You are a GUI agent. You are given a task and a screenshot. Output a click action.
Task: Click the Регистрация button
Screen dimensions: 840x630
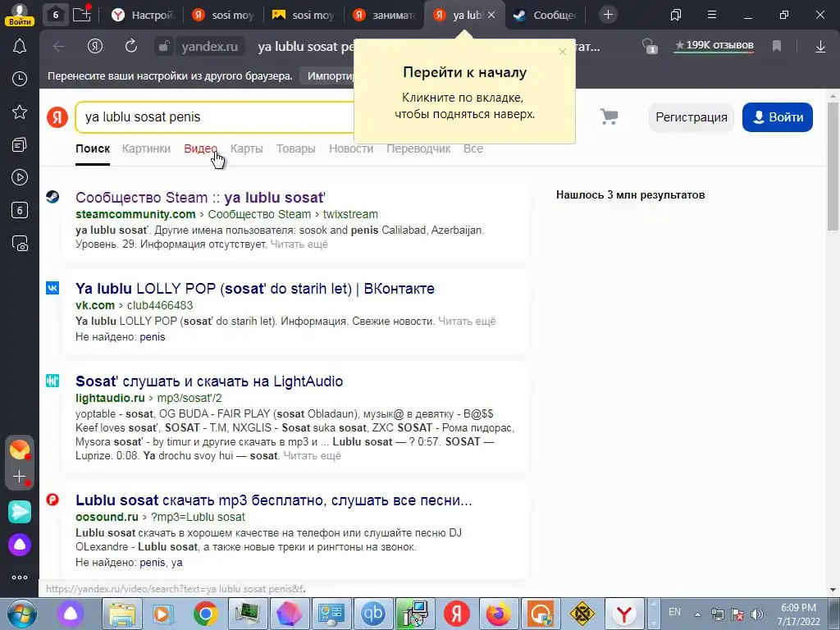click(691, 116)
